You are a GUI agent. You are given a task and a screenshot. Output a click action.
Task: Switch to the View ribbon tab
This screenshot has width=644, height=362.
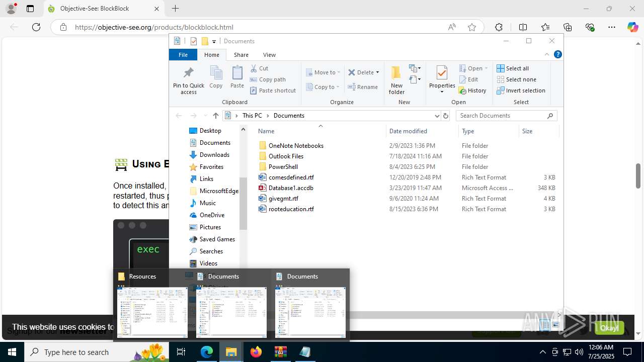(x=269, y=55)
